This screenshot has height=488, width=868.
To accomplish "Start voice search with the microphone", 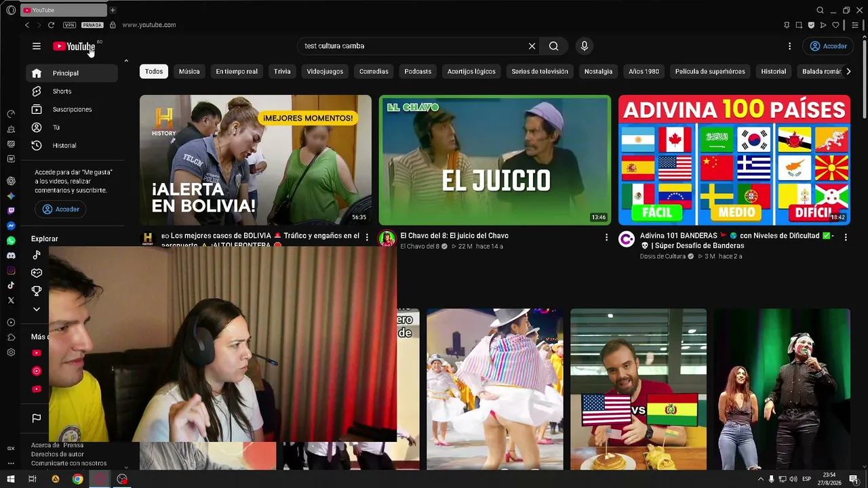I will pyautogui.click(x=585, y=46).
